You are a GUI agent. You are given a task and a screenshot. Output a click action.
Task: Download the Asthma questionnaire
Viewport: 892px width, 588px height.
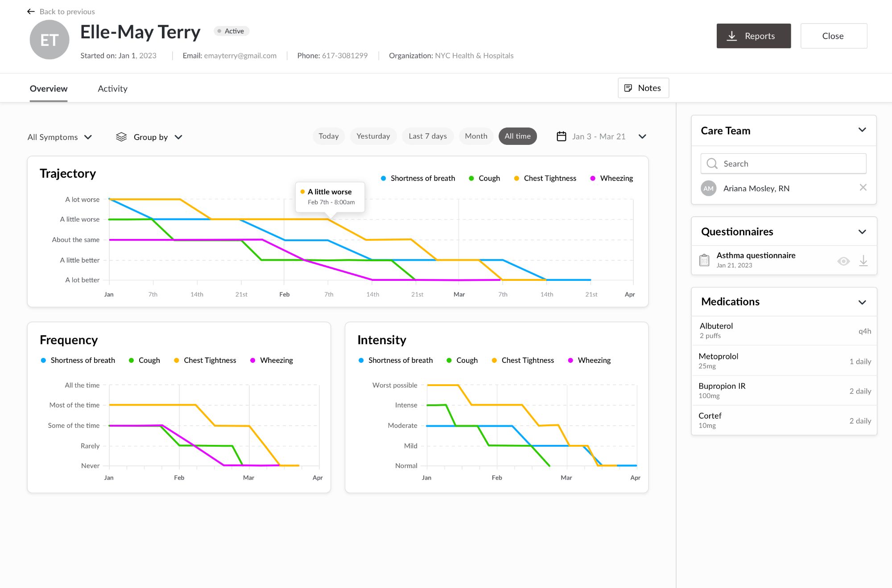coord(863,261)
